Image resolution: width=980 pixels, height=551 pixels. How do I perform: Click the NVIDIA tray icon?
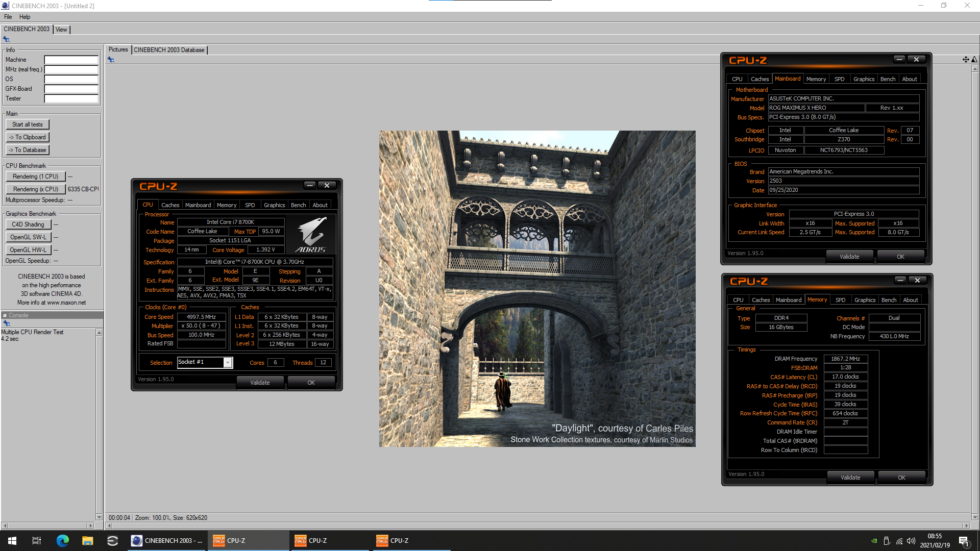874,541
